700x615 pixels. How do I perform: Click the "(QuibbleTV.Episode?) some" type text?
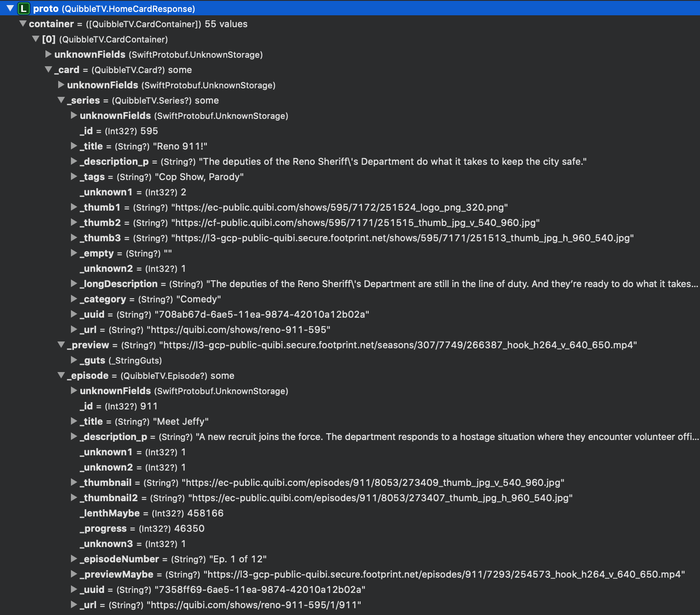178,375
